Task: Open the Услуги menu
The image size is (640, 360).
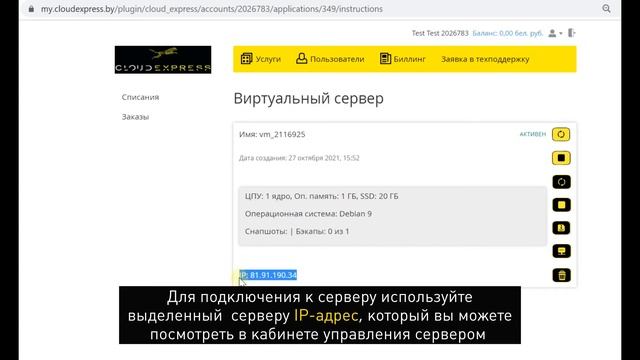Action: point(261,59)
